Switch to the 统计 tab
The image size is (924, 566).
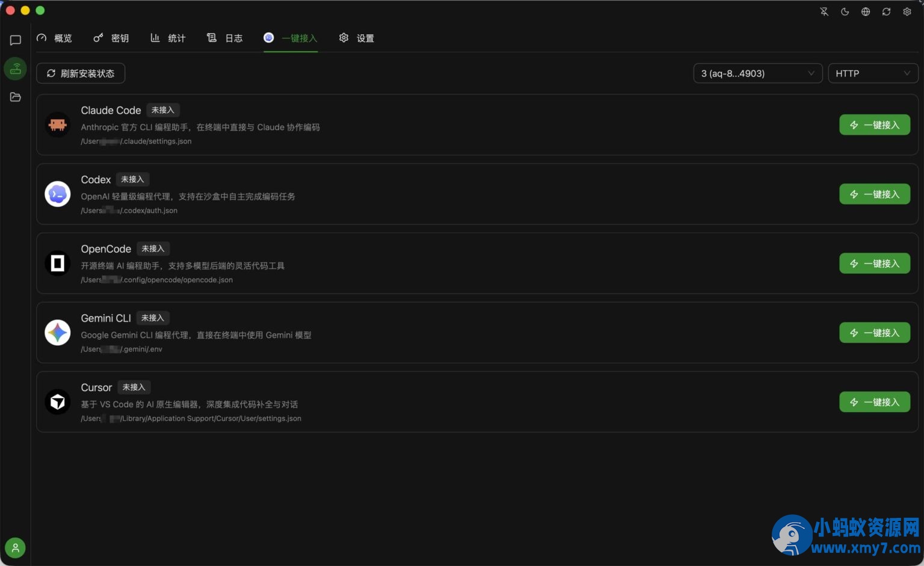[168, 38]
